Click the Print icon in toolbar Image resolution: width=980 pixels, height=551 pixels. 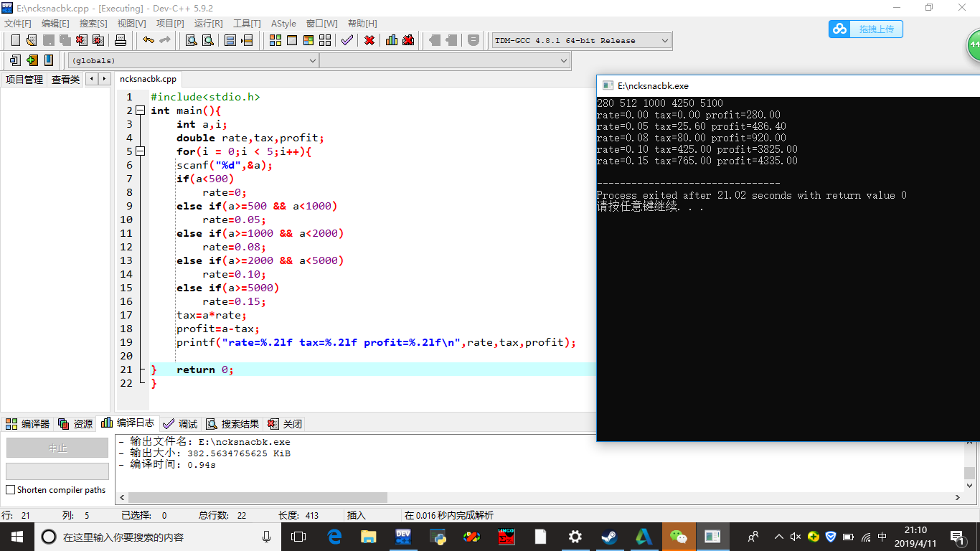point(121,40)
